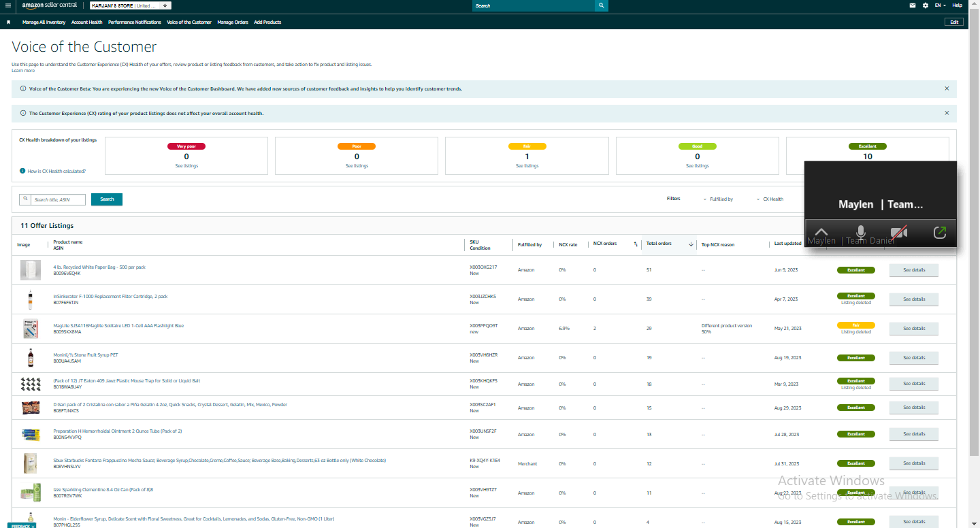This screenshot has width=980, height=528.
Task: Click the Last updated column header
Action: 788,244
